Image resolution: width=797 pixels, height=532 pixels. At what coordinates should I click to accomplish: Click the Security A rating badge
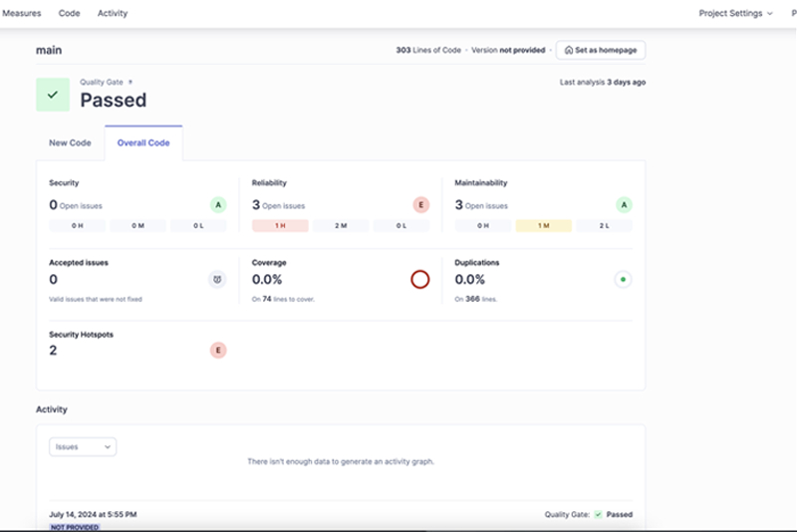point(217,205)
